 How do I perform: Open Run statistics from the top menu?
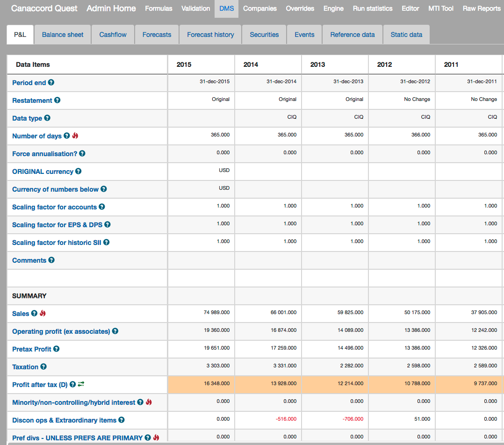coord(373,8)
